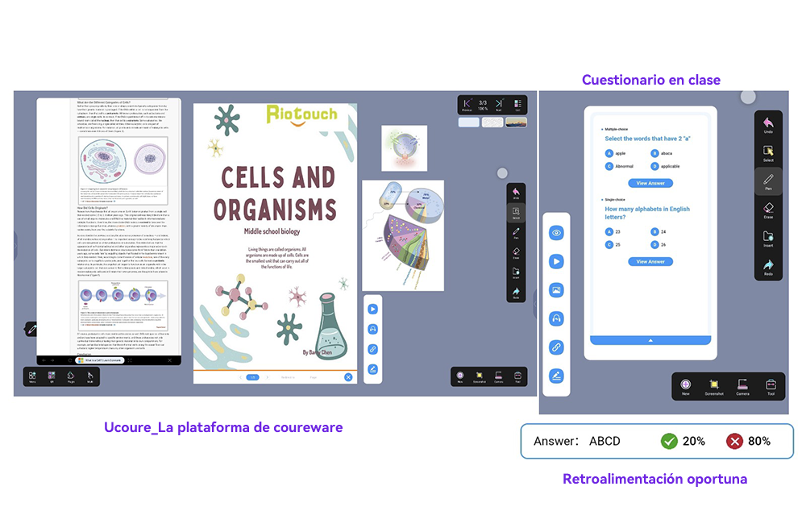Toggle the eye visibility icon in quiz side strip
Screen dimensions: 806x532
point(556,233)
